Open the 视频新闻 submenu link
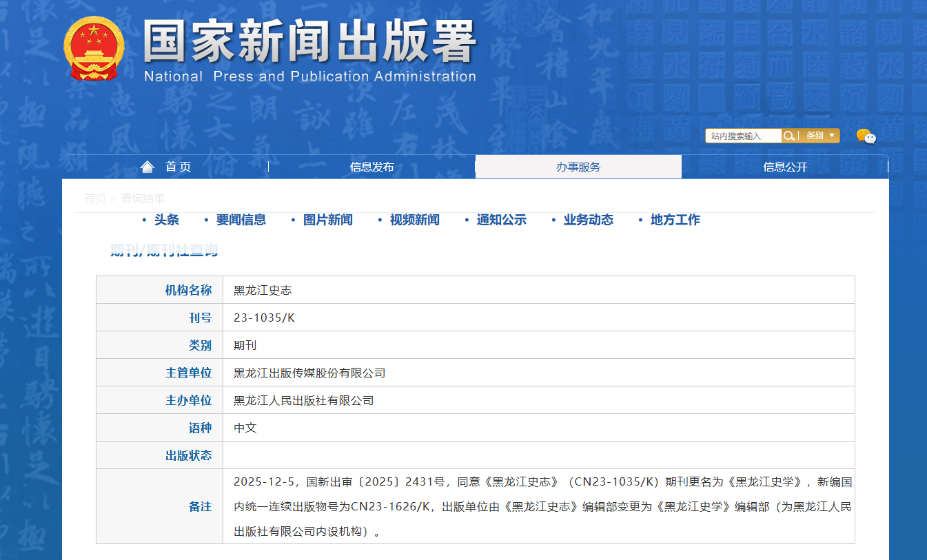Screen dimensions: 927x560 pyautogui.click(x=414, y=220)
